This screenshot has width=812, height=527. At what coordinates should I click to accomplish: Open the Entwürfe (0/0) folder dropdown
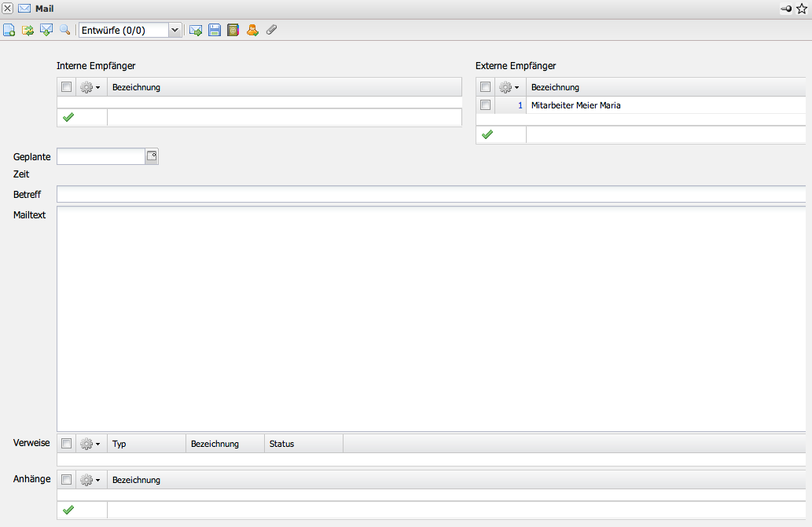[175, 30]
